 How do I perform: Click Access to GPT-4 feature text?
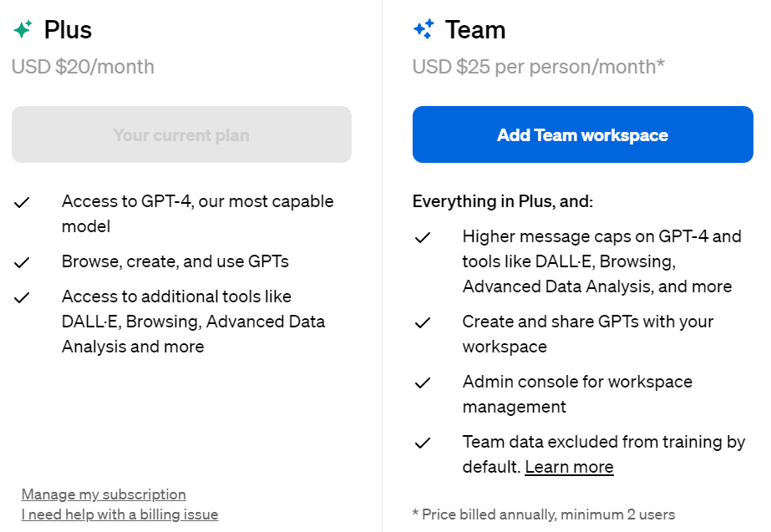pos(198,214)
